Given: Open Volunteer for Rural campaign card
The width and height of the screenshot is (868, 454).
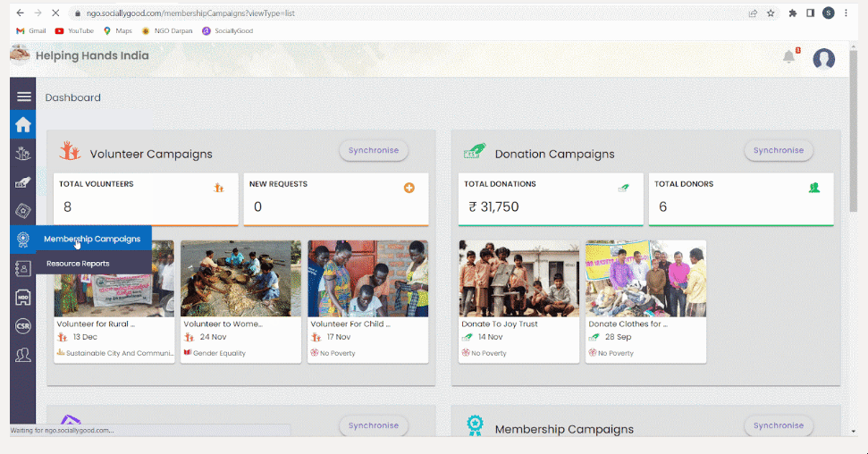Looking at the screenshot, I should click(114, 302).
